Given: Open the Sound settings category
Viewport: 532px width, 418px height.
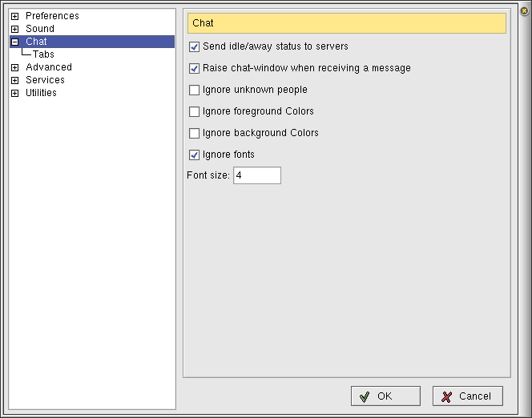Looking at the screenshot, I should pyautogui.click(x=40, y=29).
